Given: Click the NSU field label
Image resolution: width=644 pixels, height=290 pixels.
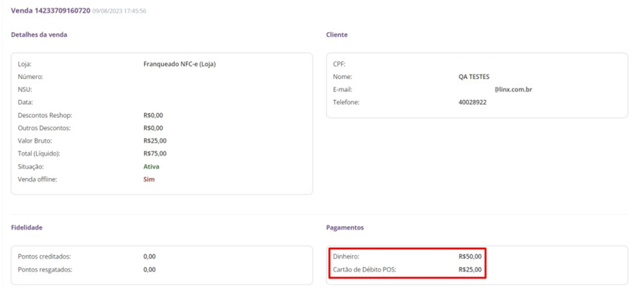Looking at the screenshot, I should (25, 90).
